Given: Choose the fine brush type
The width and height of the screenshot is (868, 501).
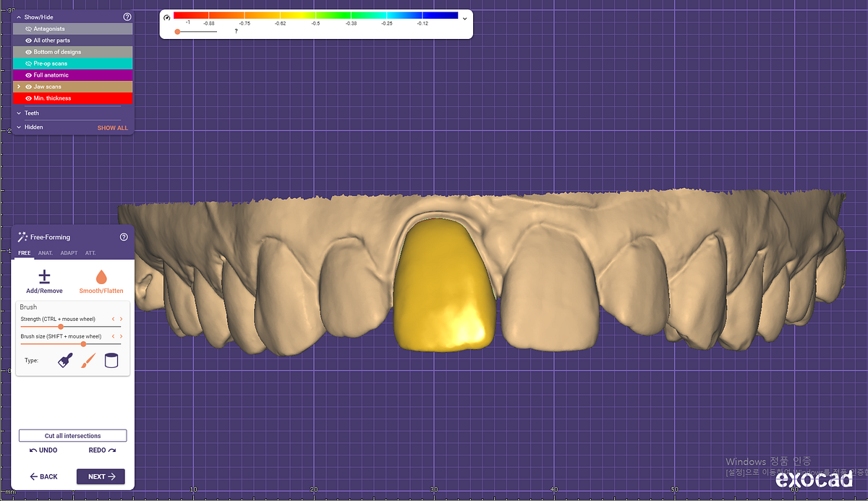Looking at the screenshot, I should coord(88,360).
